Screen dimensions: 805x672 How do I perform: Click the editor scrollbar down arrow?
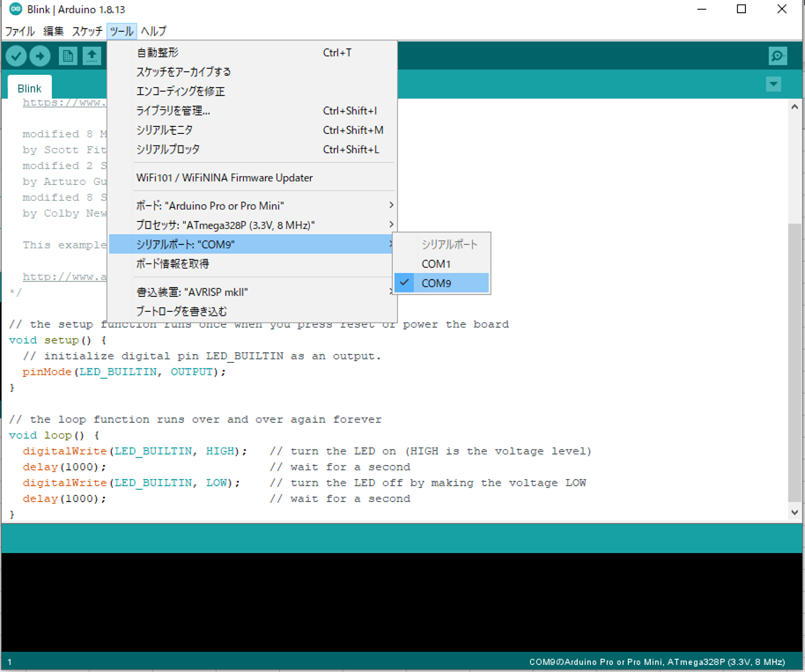(794, 512)
